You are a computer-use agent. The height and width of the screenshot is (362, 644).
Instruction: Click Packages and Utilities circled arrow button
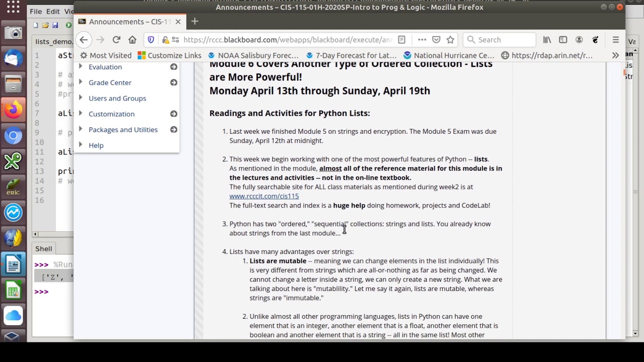point(174,130)
